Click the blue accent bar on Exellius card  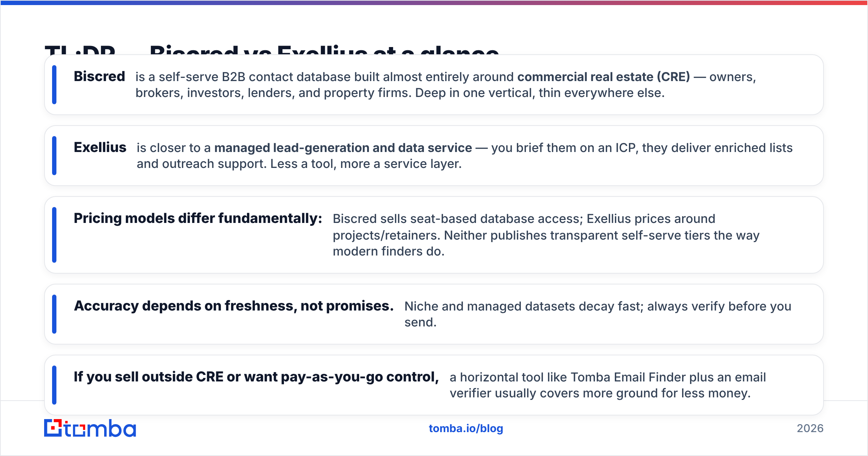tap(54, 156)
